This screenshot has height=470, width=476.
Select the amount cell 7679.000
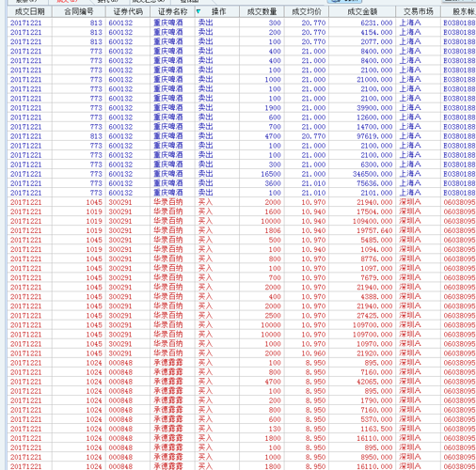point(376,277)
